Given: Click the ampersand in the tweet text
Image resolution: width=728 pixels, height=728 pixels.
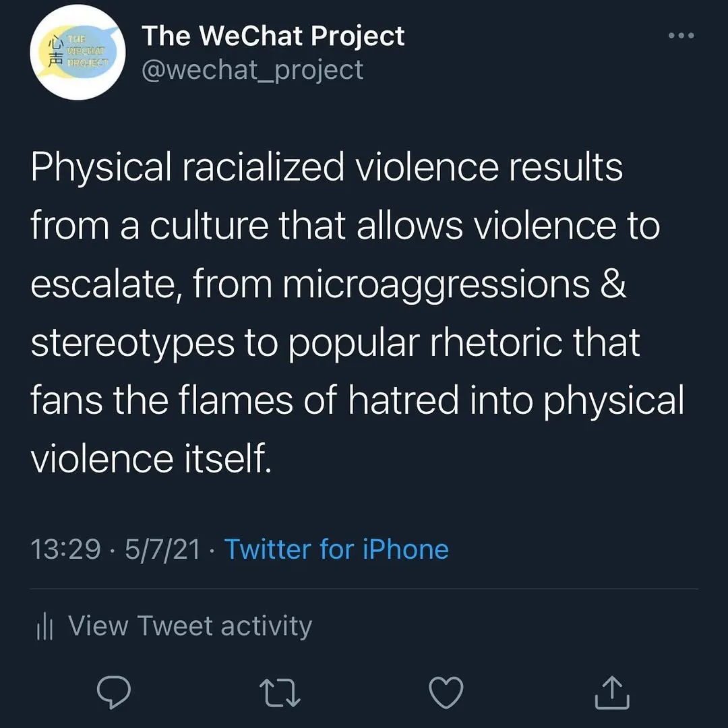Looking at the screenshot, I should [611, 284].
